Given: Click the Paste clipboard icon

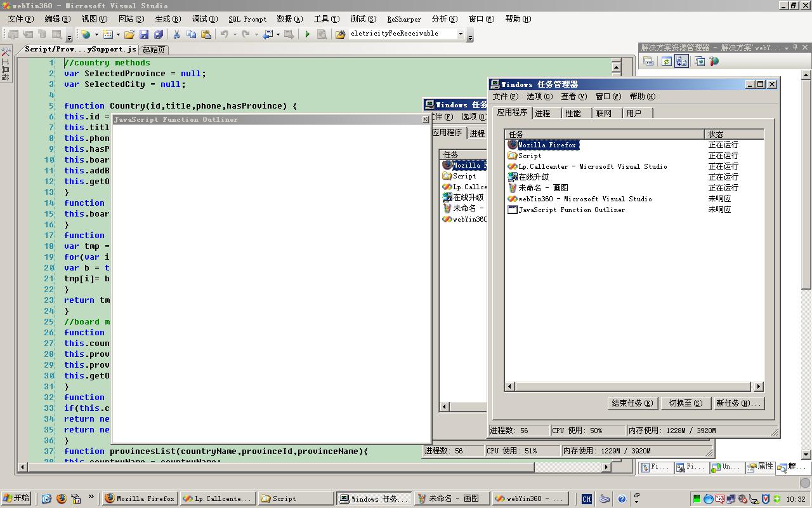Looking at the screenshot, I should coord(206,34).
